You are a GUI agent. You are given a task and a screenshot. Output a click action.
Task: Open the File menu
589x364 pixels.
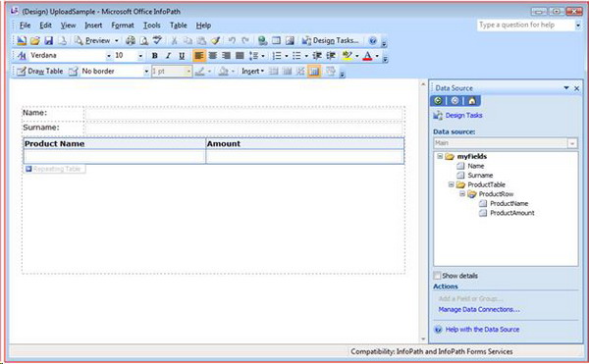pyautogui.click(x=25, y=26)
